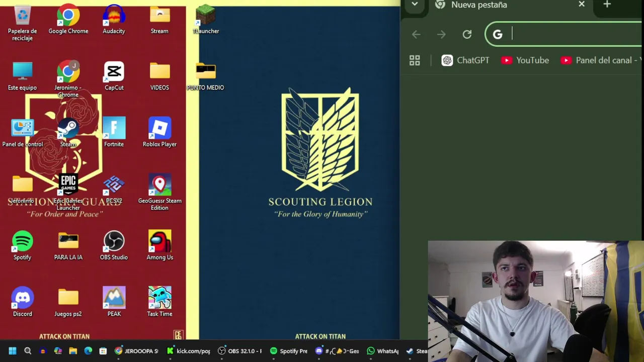Open Microsoft Store taskbar icon
This screenshot has height=362, width=644.
pyautogui.click(x=103, y=351)
